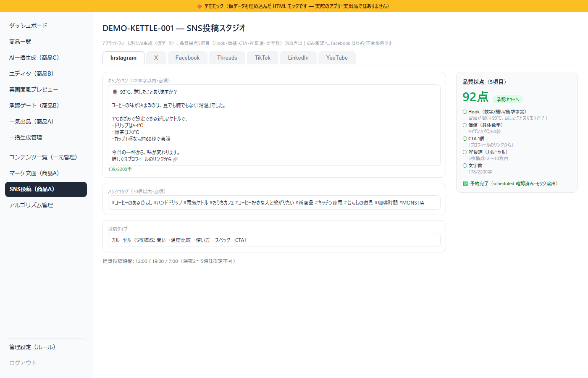Click the circle next to CTA 1個

click(465, 139)
